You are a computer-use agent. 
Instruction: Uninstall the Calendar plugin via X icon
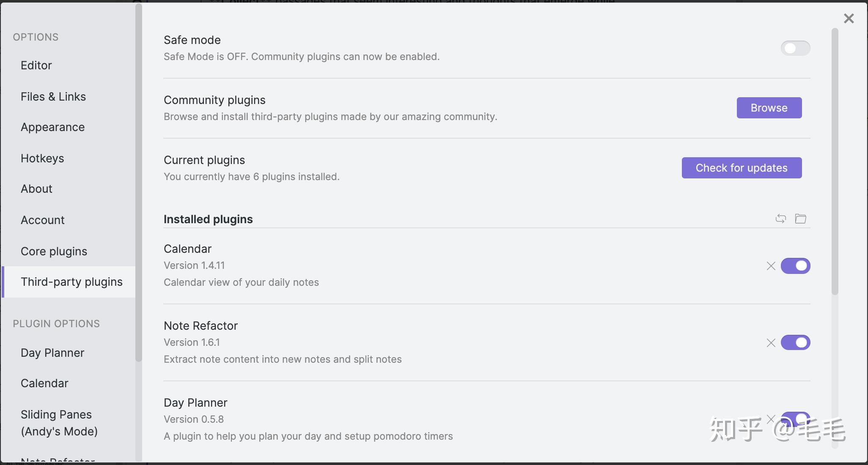[x=771, y=266]
